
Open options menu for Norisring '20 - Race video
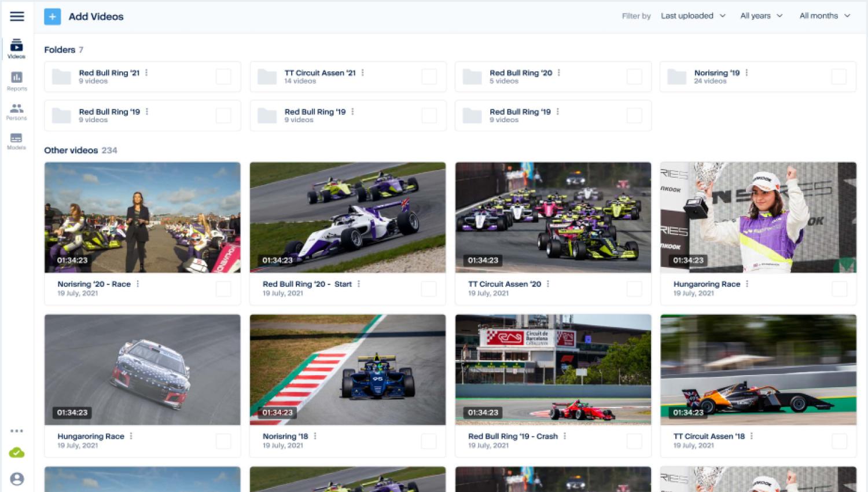(x=138, y=284)
